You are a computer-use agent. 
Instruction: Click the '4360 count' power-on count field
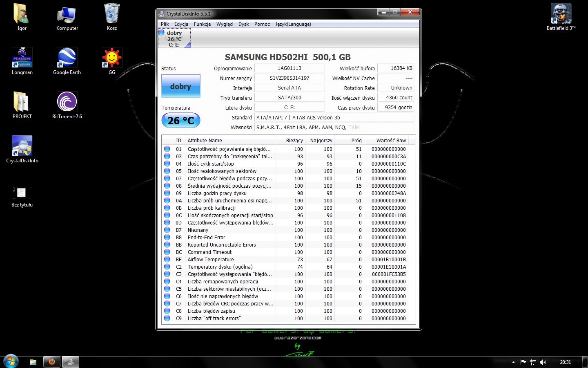pos(396,98)
